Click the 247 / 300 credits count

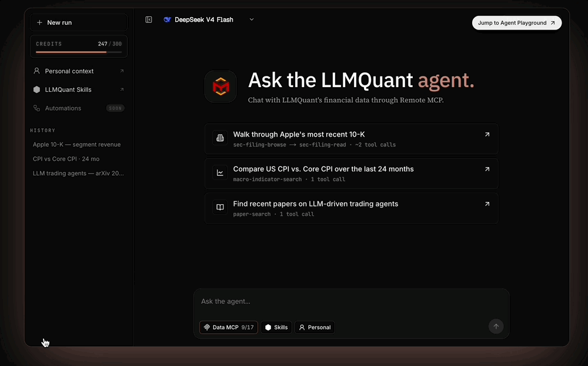coord(109,44)
